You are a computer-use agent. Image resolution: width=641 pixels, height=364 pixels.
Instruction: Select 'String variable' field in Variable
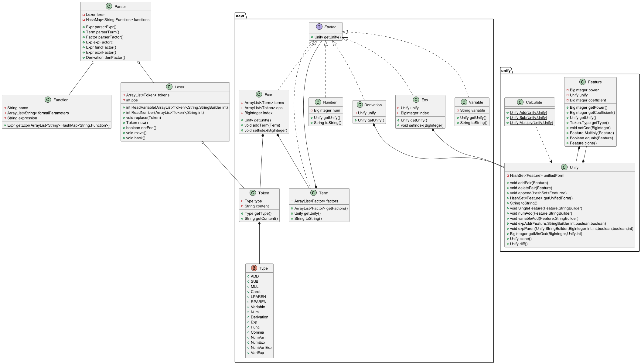click(x=472, y=111)
